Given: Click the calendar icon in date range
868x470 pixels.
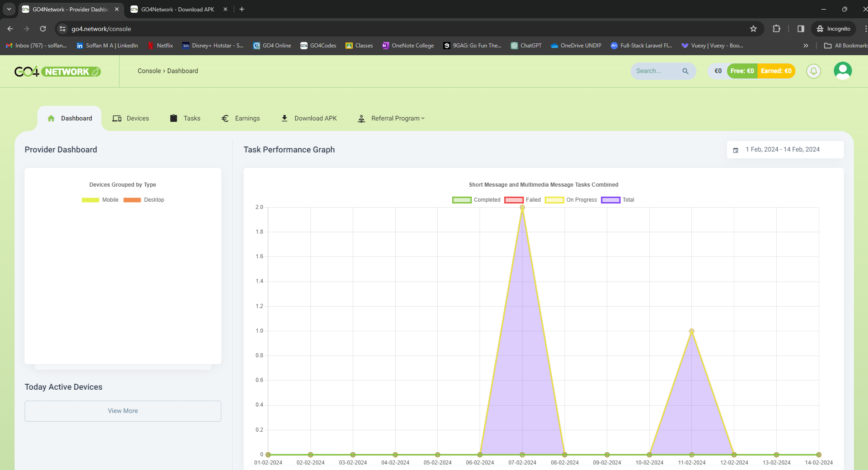Looking at the screenshot, I should click(736, 150).
